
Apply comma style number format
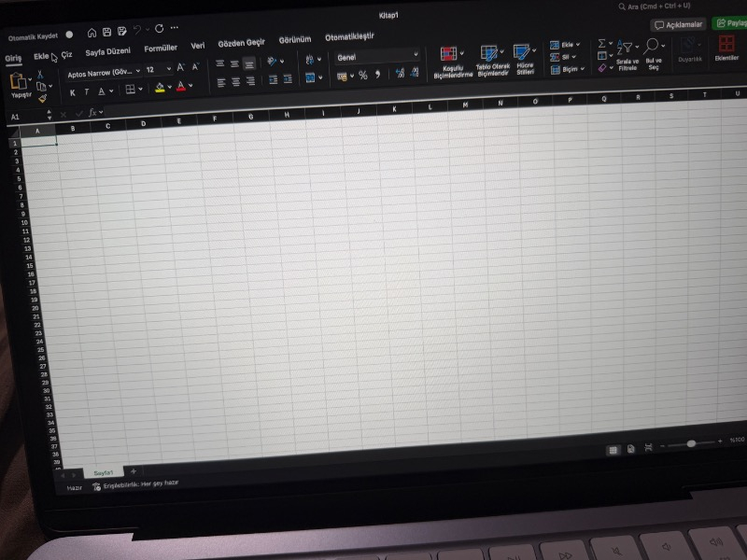[x=378, y=75]
